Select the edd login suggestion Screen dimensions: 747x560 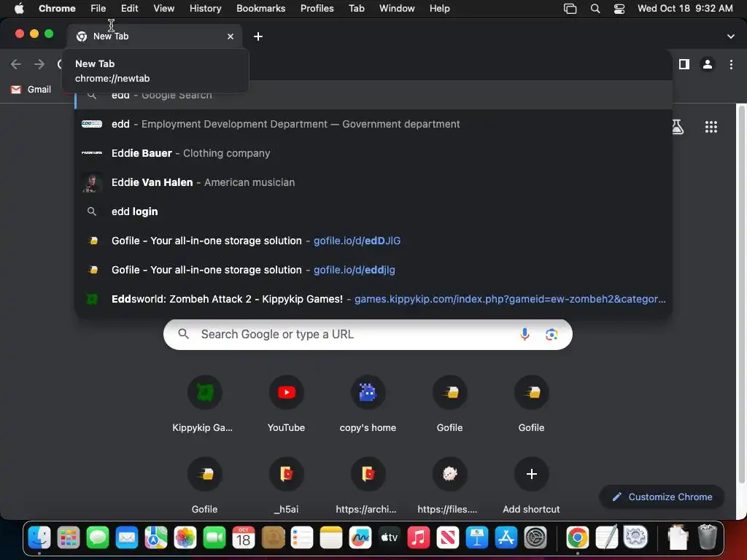pyautogui.click(x=373, y=211)
